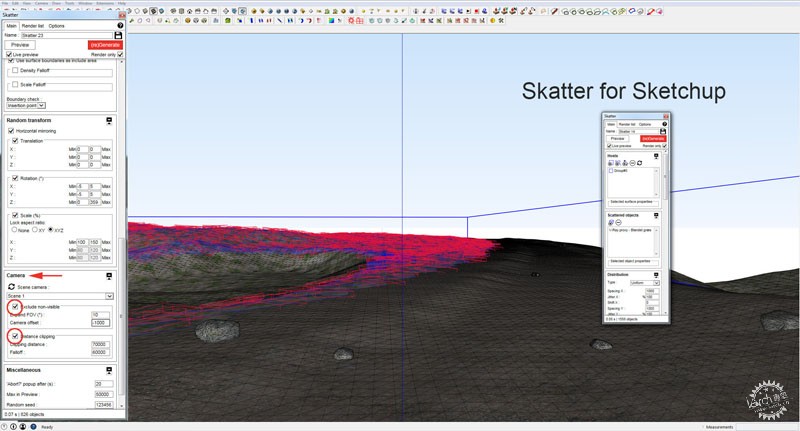The height and width of the screenshot is (431, 800).
Task: Open Boundary check insertion point dropdown
Action: coord(26,106)
